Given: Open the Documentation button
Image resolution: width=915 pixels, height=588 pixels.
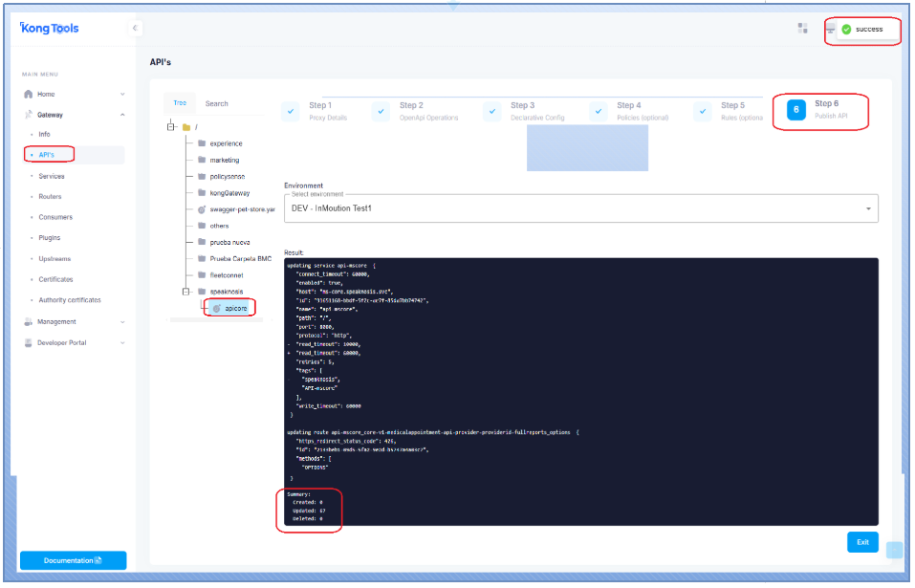Looking at the screenshot, I should click(x=73, y=560).
